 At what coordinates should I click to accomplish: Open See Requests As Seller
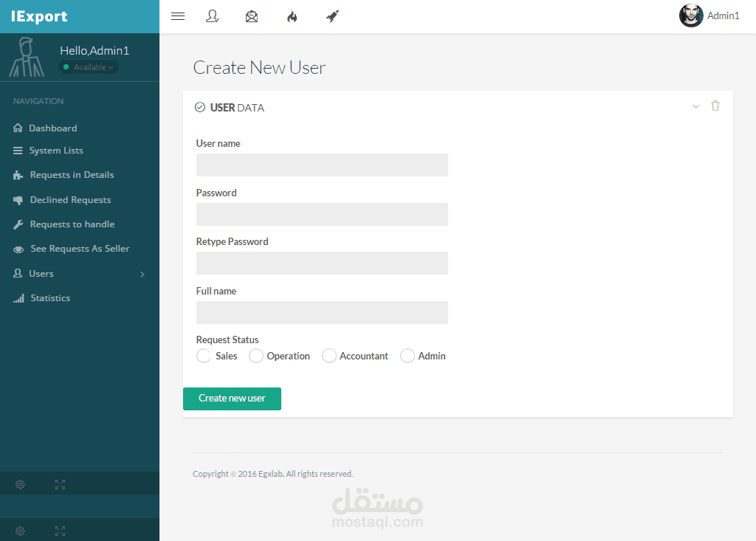point(80,248)
